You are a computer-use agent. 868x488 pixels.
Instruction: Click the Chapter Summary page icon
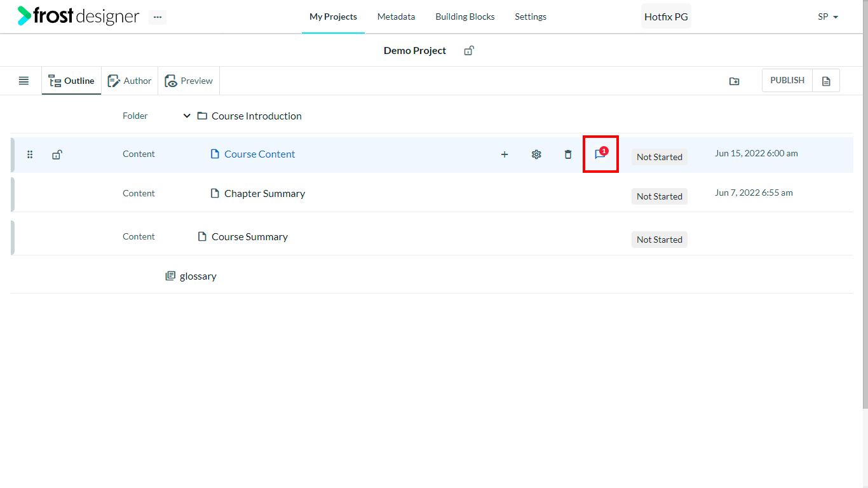(215, 193)
